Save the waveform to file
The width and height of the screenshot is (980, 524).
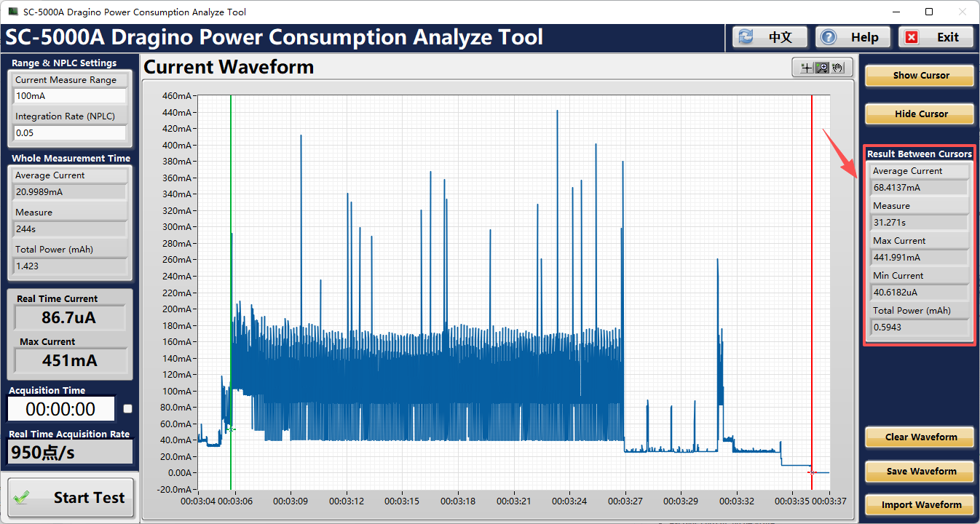pos(920,472)
